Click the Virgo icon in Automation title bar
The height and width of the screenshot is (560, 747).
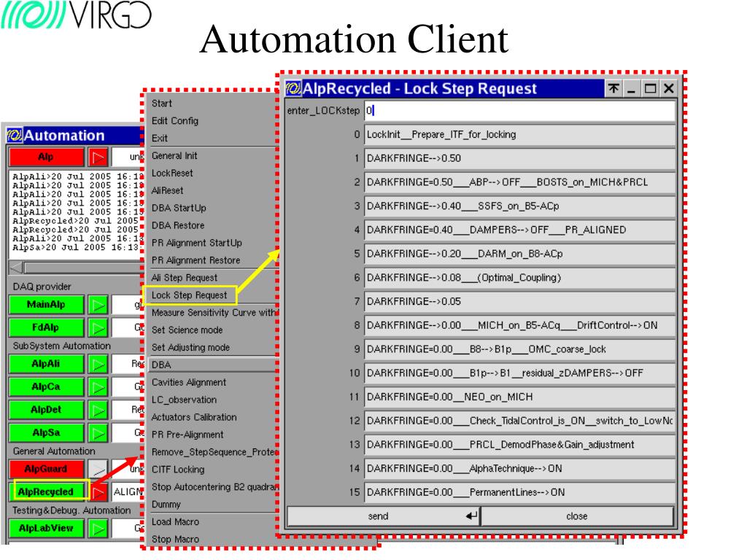coord(15,135)
